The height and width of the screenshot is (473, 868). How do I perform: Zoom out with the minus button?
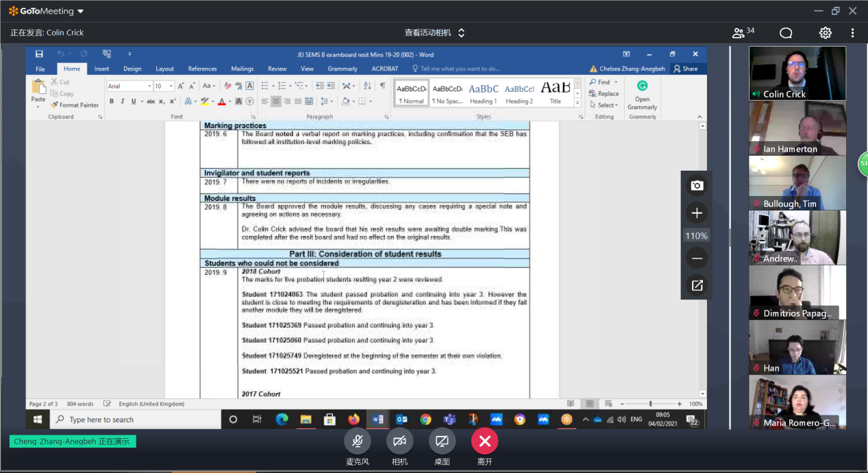[x=697, y=258]
